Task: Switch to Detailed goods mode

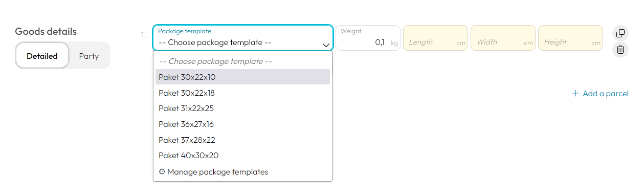Action: coord(42,56)
